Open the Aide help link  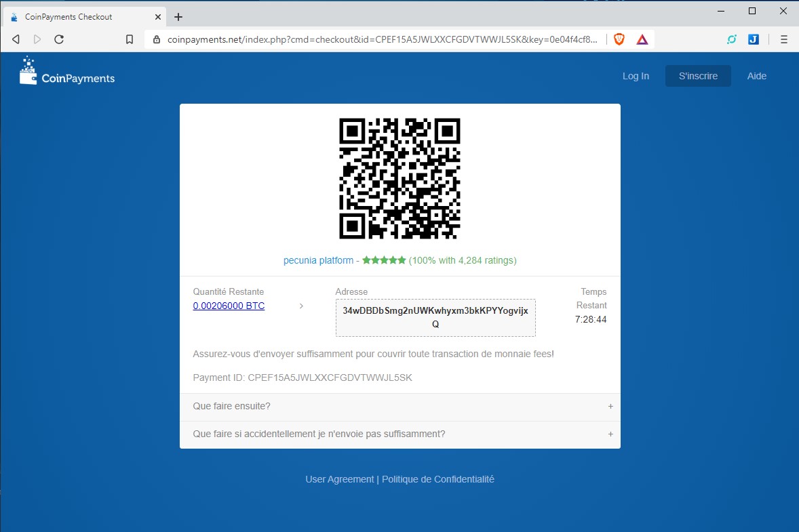pyautogui.click(x=757, y=76)
